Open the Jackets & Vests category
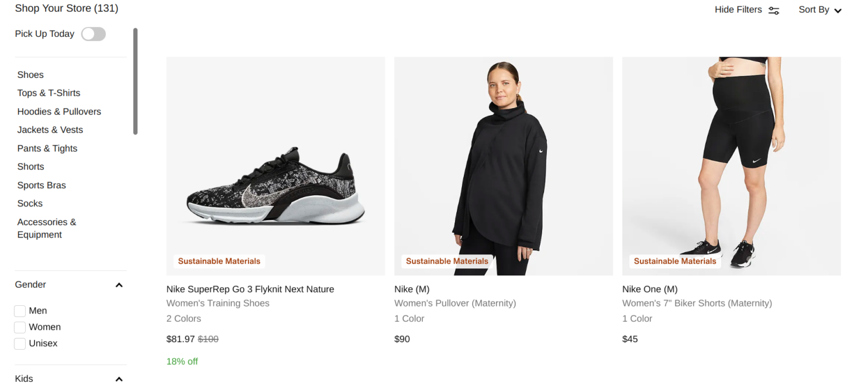The image size is (868, 386). coord(50,130)
